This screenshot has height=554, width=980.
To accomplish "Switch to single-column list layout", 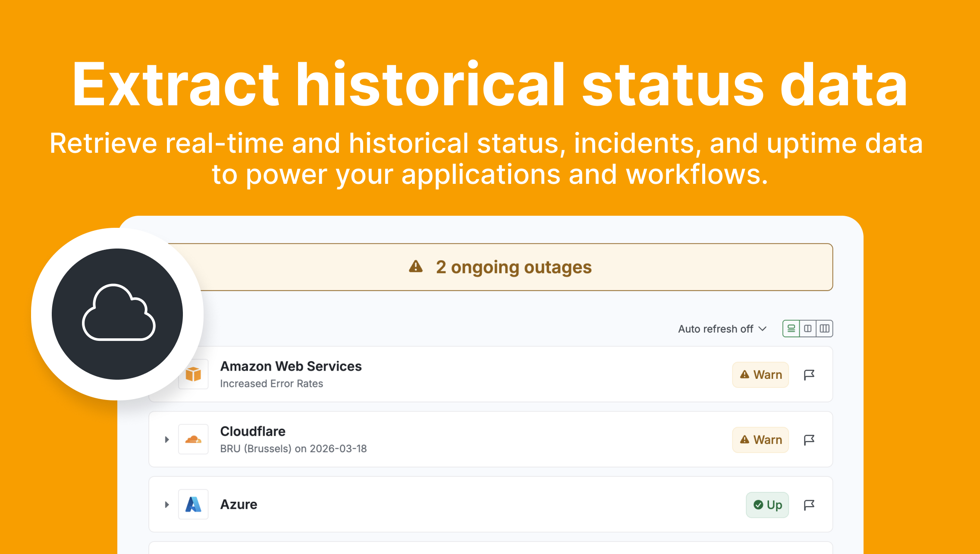I will [791, 329].
